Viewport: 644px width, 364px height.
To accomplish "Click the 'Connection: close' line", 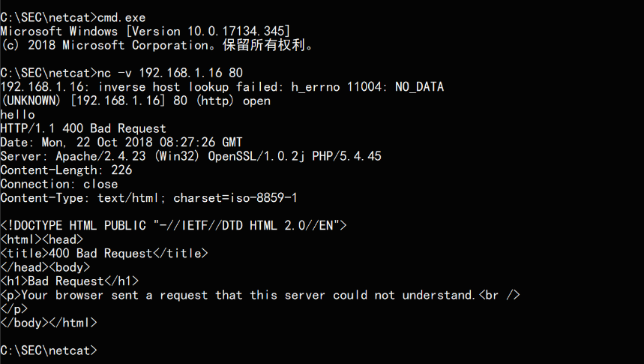I will point(59,184).
